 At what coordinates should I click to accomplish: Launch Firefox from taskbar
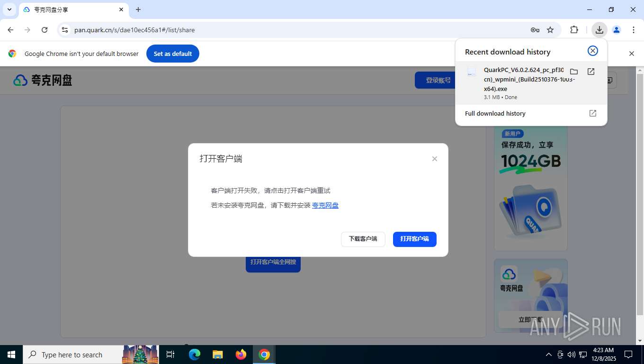[x=241, y=355]
